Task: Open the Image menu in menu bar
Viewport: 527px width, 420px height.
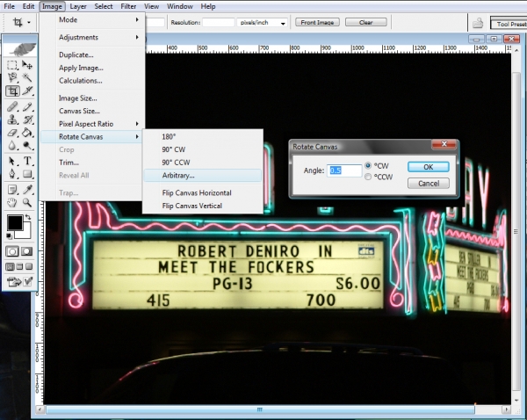Action: (x=52, y=6)
